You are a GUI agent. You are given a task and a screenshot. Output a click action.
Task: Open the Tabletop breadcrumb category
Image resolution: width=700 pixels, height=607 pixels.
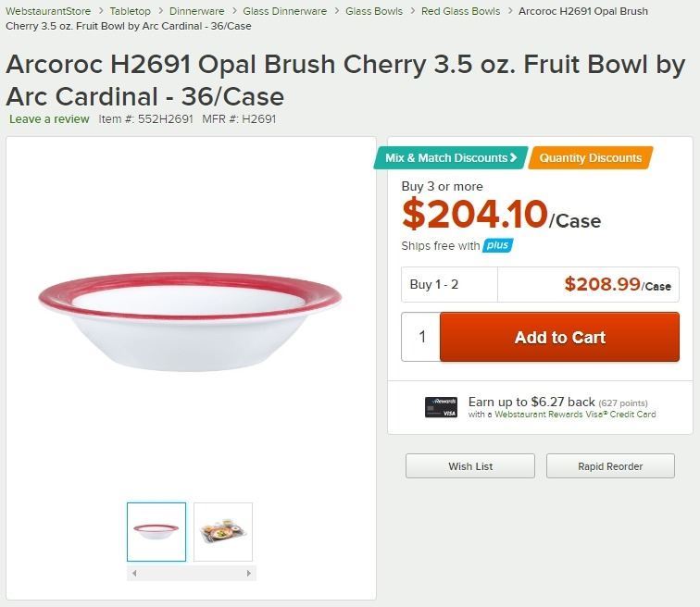[x=130, y=11]
